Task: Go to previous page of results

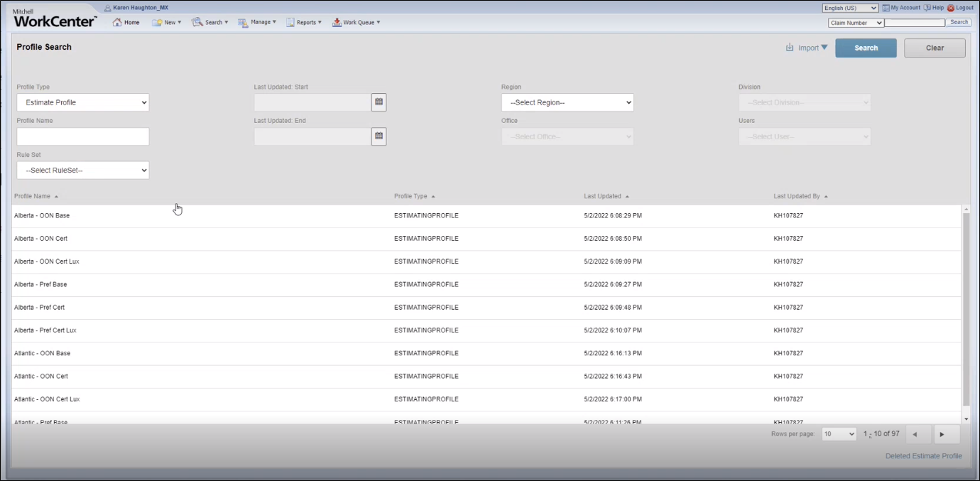Action: pyautogui.click(x=915, y=434)
